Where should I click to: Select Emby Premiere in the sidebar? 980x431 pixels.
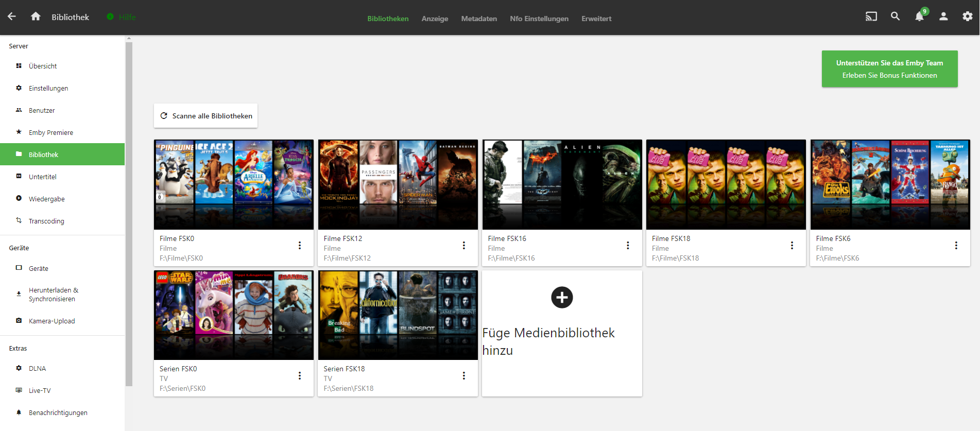[62, 132]
